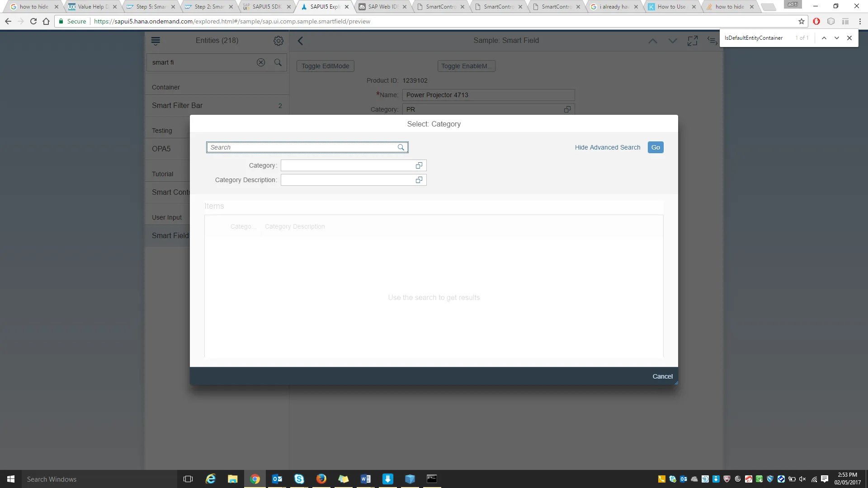868x488 pixels.
Task: Click the settings gear next to Entities
Action: [x=278, y=41]
